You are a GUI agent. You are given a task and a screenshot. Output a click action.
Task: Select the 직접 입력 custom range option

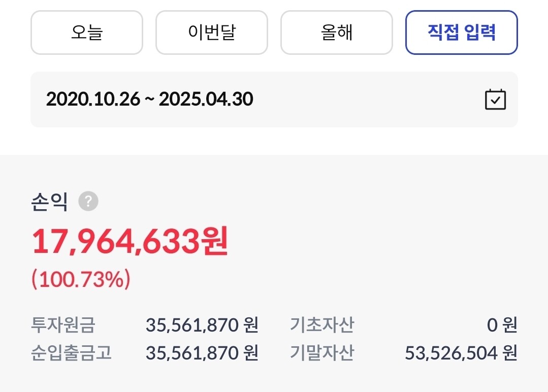pyautogui.click(x=461, y=32)
